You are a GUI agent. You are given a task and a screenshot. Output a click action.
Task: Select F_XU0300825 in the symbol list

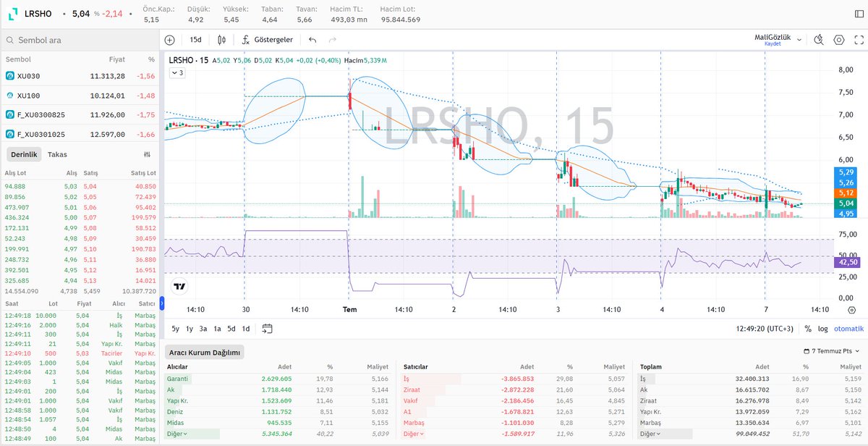pyautogui.click(x=80, y=114)
